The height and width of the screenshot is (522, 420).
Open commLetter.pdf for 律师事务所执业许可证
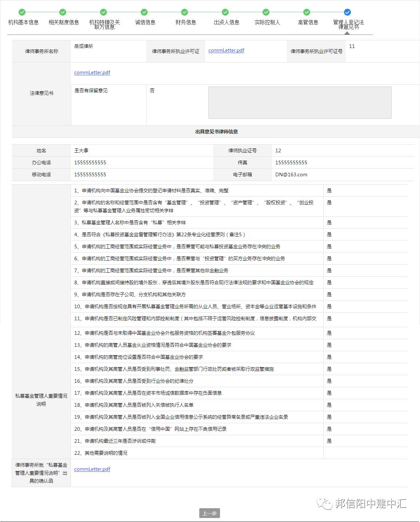226,51
